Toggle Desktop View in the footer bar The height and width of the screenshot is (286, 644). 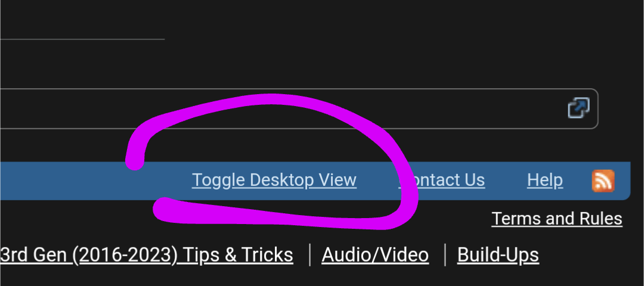click(x=274, y=180)
